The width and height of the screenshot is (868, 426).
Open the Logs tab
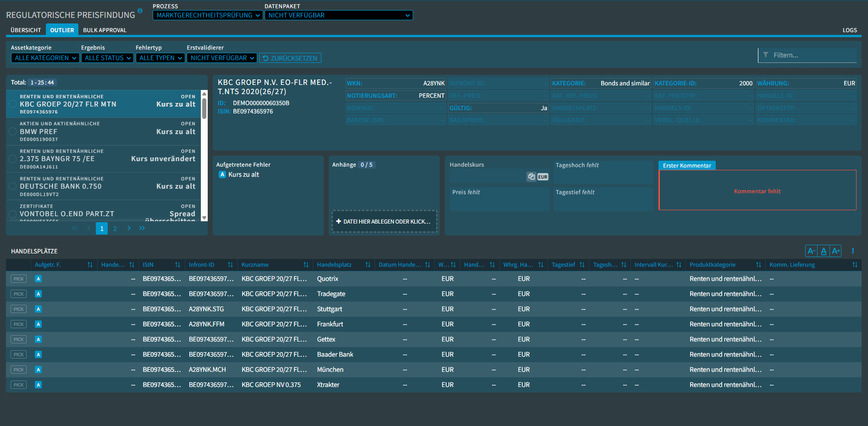pyautogui.click(x=850, y=30)
